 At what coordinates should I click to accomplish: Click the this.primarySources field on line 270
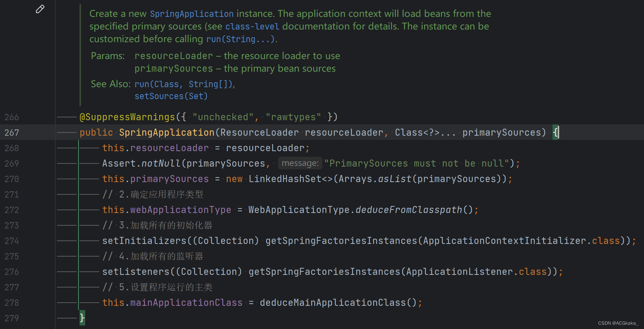pyautogui.click(x=156, y=179)
